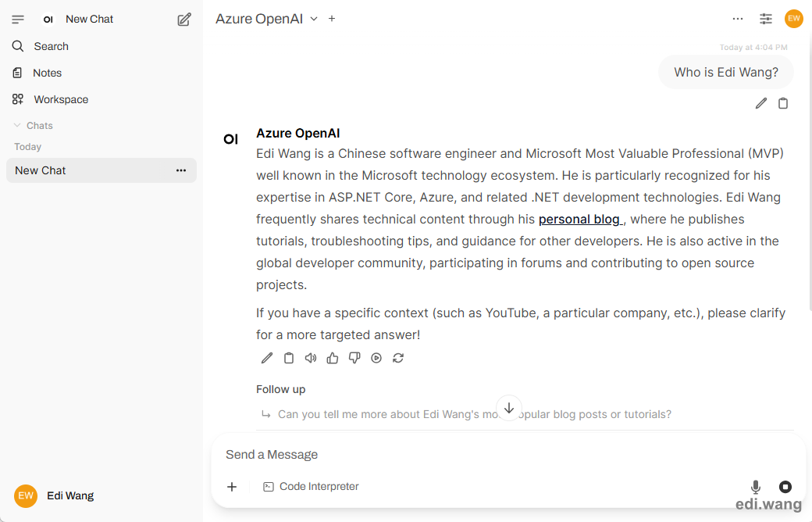Regenerate the response
812x522 pixels.
coord(398,358)
